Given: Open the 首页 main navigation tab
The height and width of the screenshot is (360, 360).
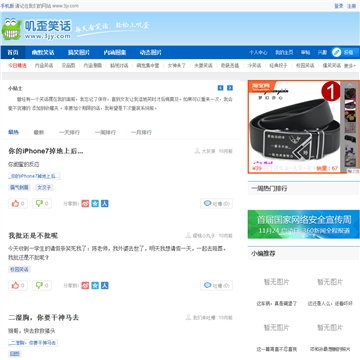Looking at the screenshot, I should [13, 52].
